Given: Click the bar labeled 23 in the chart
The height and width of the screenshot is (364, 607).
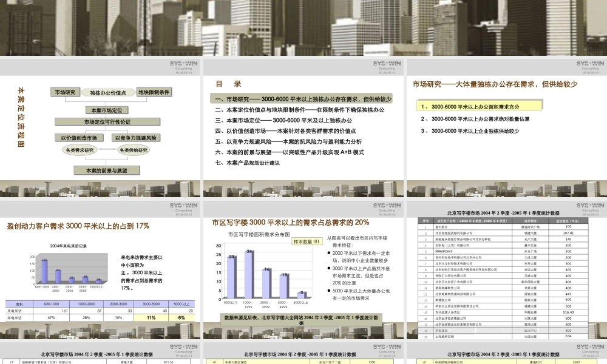Looking at the screenshot, I should click(231, 278).
